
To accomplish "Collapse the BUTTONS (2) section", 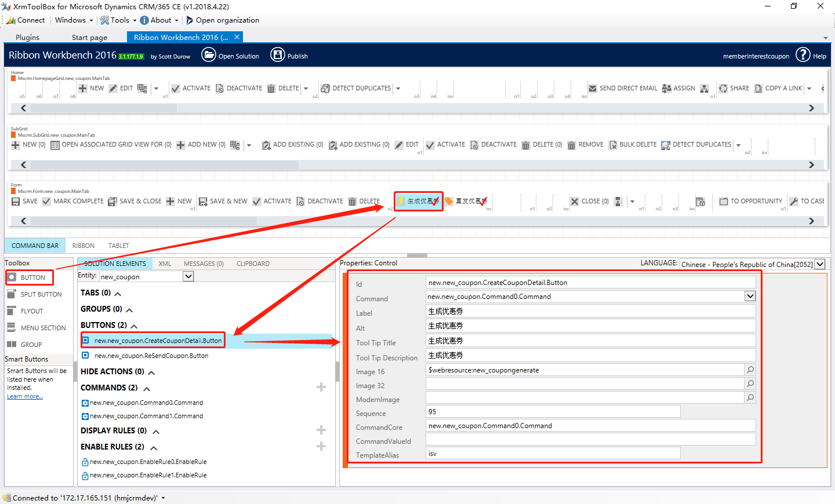I will [x=134, y=326].
